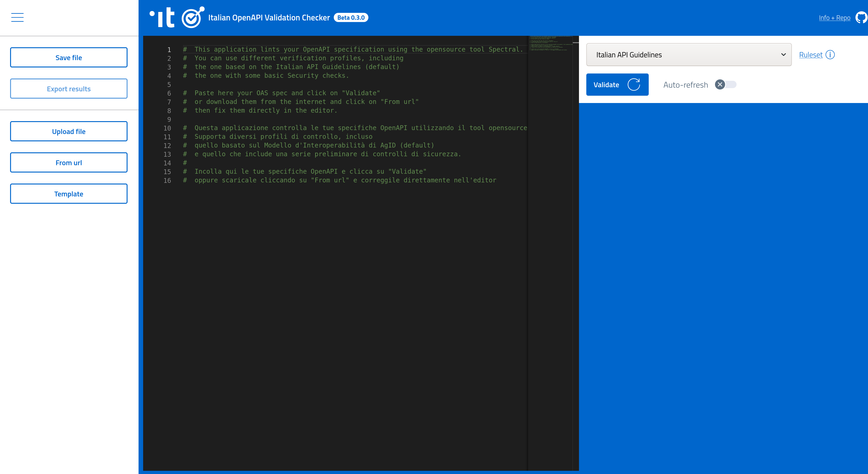Click the checkmark target validation logo

tap(192, 17)
